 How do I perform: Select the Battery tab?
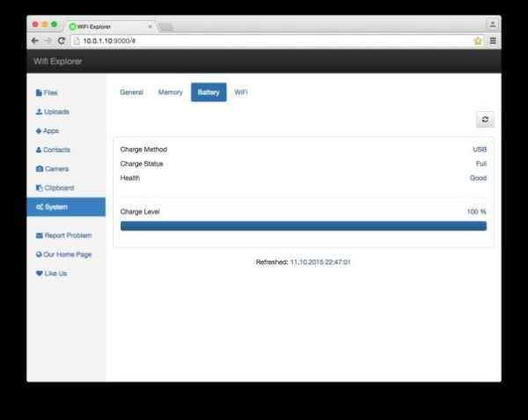pyautogui.click(x=209, y=92)
